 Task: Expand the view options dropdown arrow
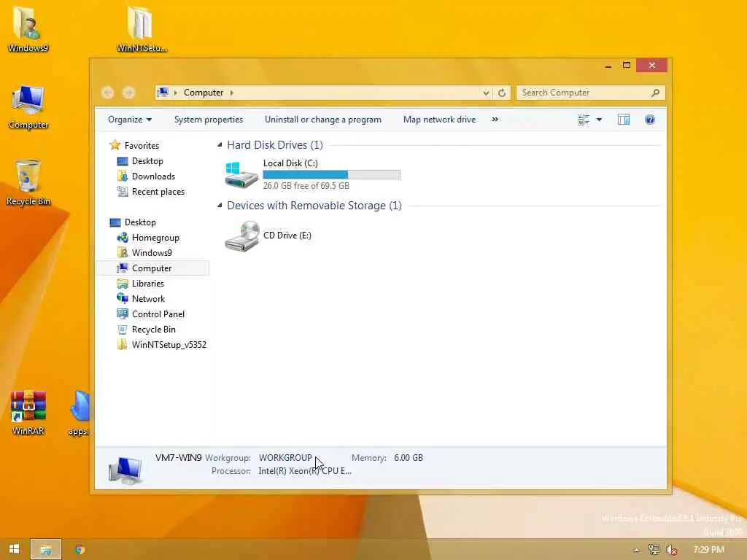coord(600,120)
